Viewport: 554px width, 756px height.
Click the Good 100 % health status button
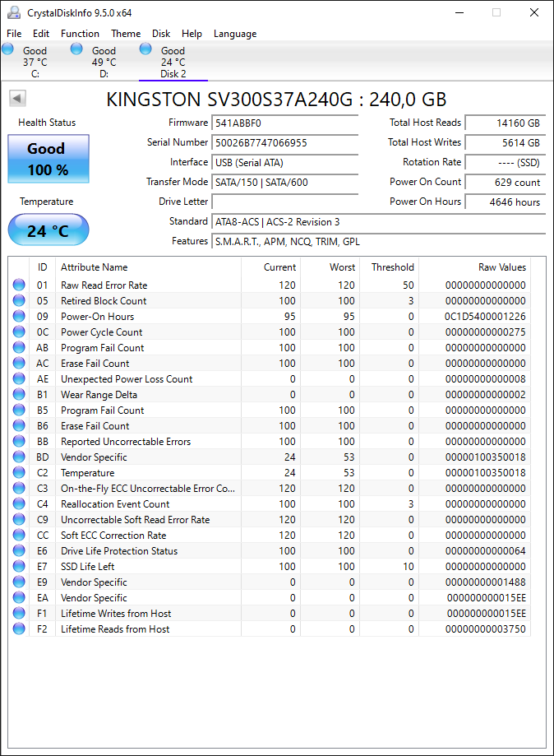[x=48, y=159]
